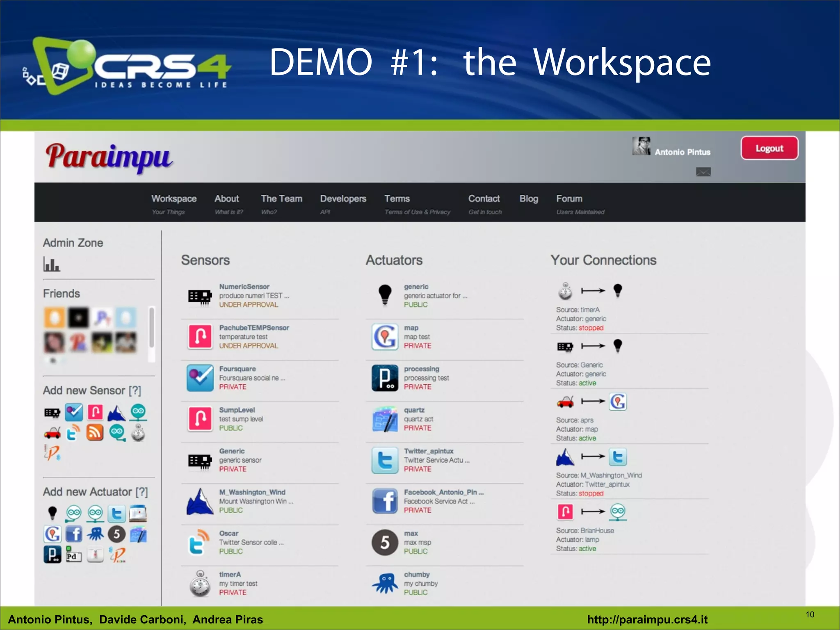
Task: Add a Max 5 actuator from sidebar
Action: (116, 534)
